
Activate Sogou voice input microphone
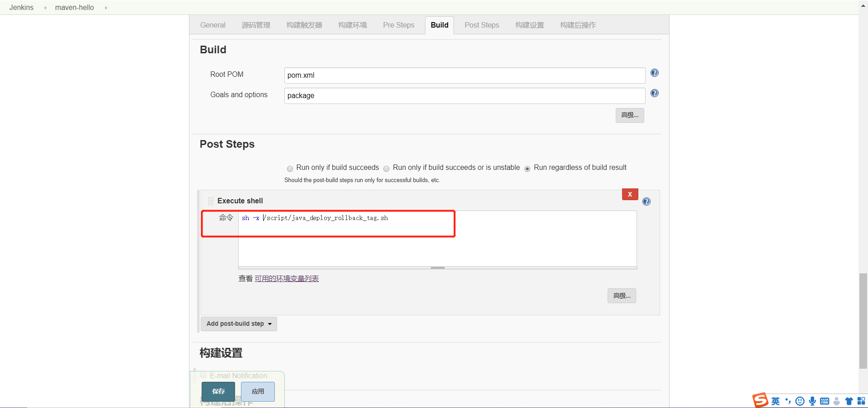812,401
